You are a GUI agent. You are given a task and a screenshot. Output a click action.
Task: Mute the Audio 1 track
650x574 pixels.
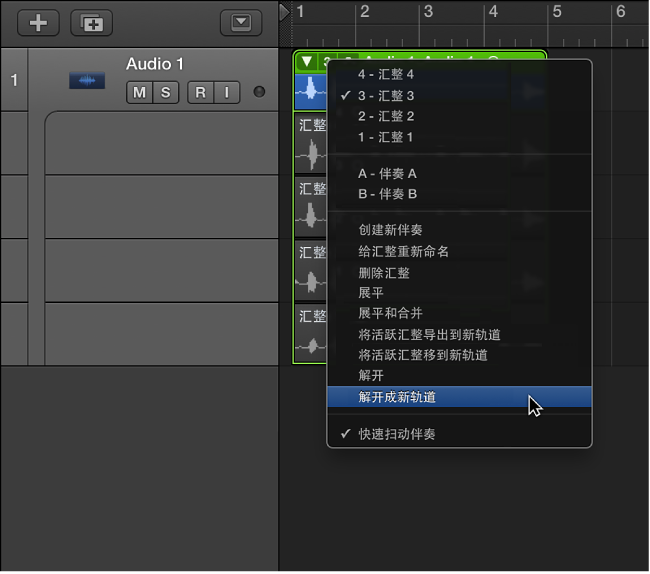(139, 92)
